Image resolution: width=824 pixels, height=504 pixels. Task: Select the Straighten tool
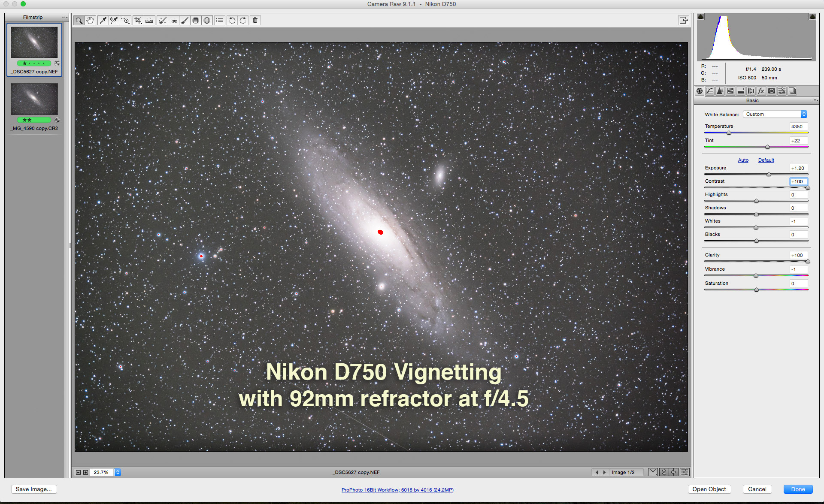pos(149,21)
